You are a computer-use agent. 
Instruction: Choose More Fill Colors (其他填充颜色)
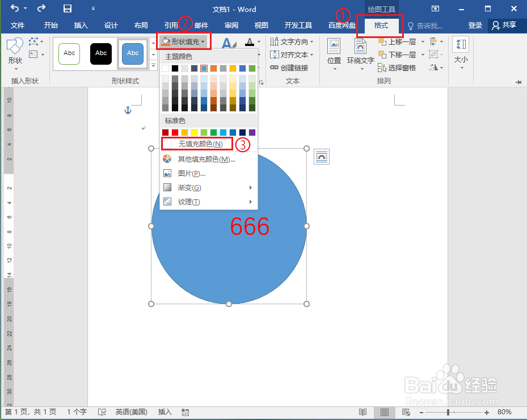point(208,159)
